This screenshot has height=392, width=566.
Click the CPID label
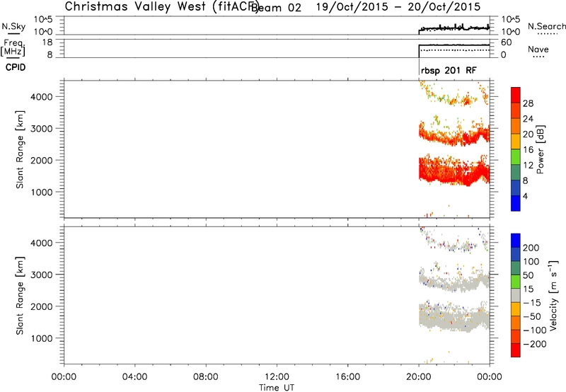(x=16, y=67)
